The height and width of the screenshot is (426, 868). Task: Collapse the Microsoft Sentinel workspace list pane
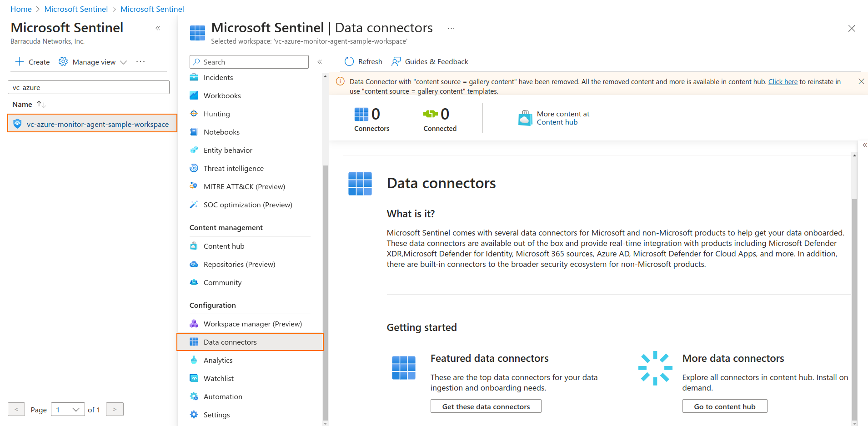click(x=158, y=28)
